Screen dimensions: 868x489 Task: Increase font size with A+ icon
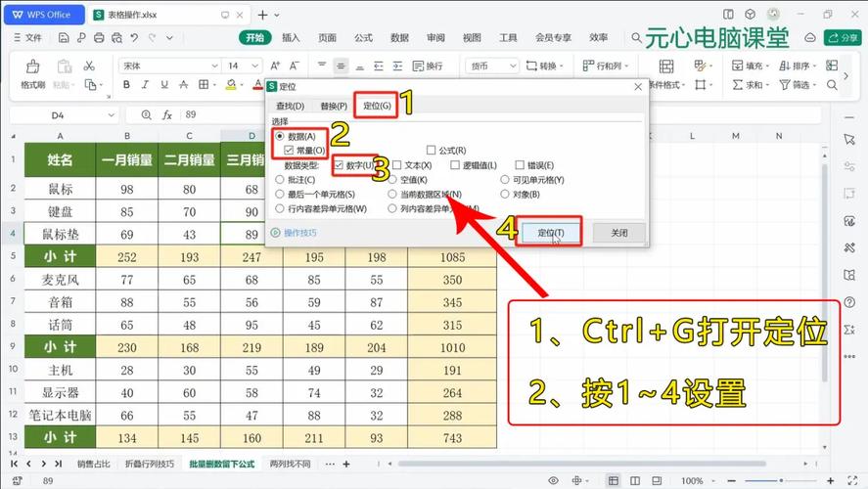click(x=275, y=66)
